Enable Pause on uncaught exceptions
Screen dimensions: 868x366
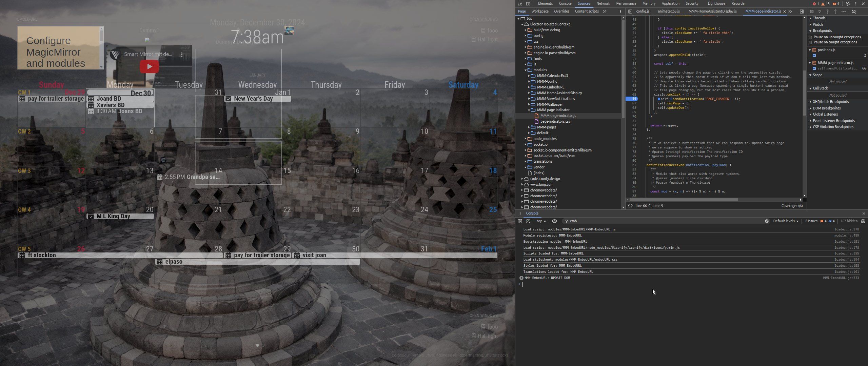pyautogui.click(x=810, y=37)
